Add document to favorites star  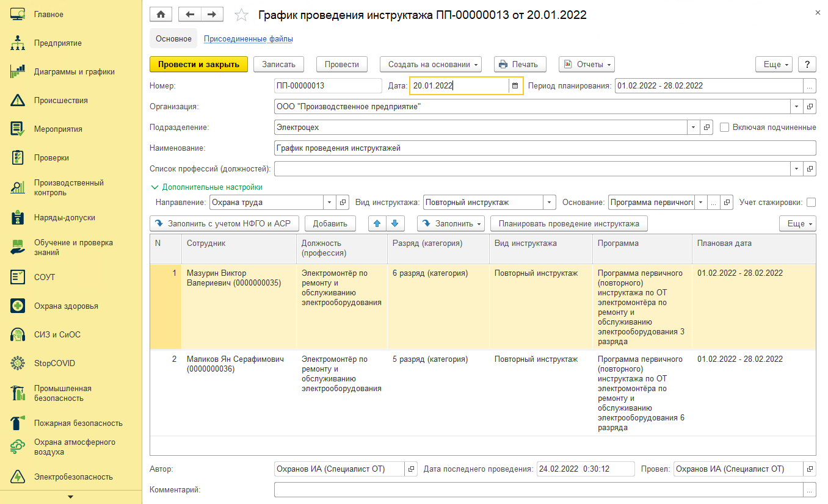coord(241,15)
